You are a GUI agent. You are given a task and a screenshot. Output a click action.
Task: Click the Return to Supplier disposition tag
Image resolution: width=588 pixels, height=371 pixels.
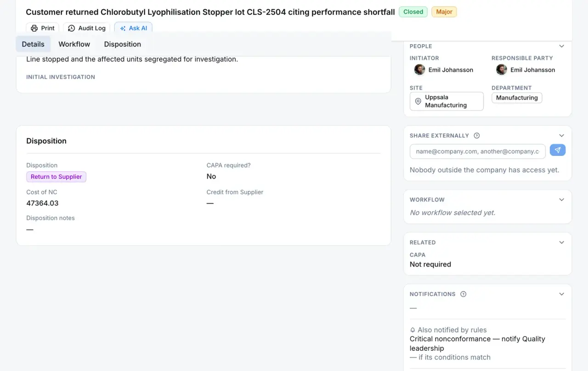[56, 177]
